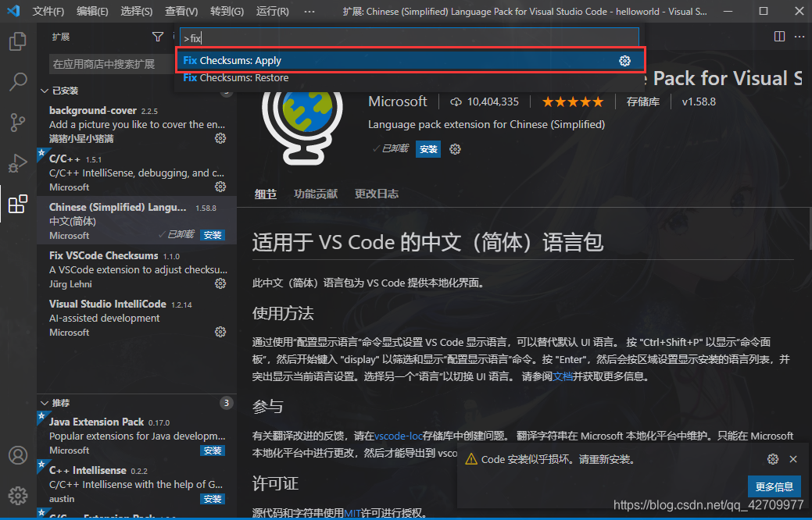
Task: Switch to the 更改日志 tab
Action: tap(377, 194)
